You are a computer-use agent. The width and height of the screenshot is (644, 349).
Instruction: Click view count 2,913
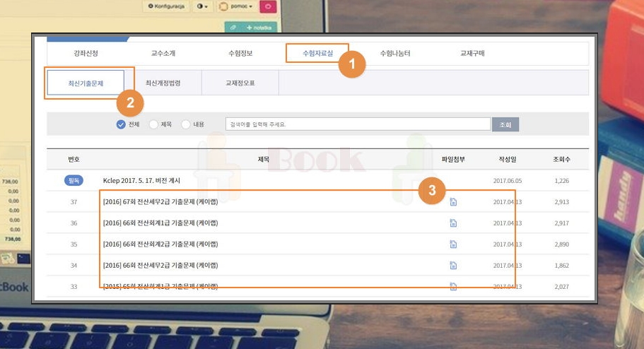tap(561, 202)
